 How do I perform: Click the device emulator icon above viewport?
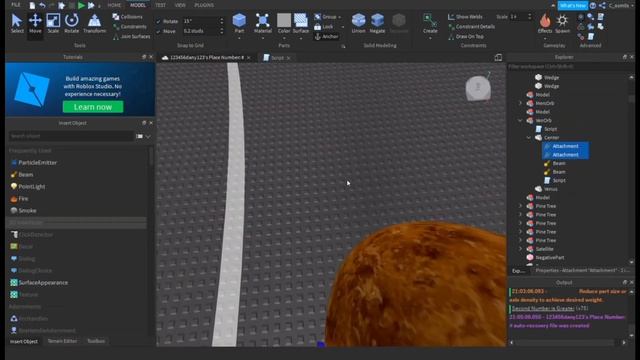(498, 58)
